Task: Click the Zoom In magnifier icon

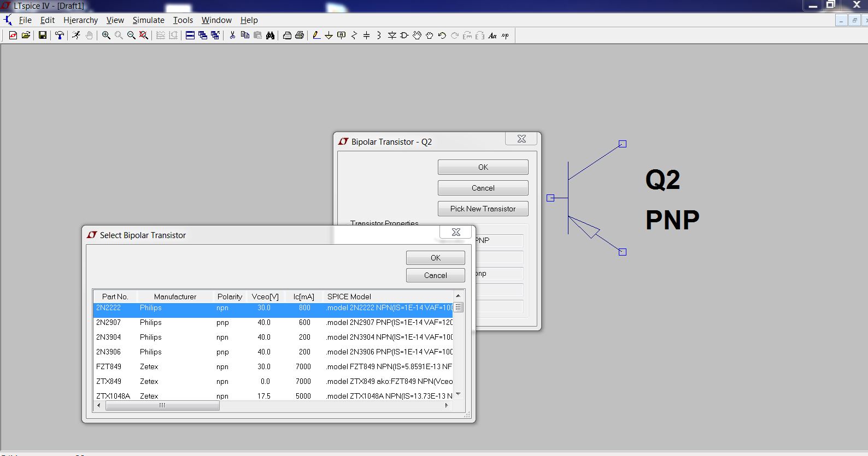Action: click(106, 35)
